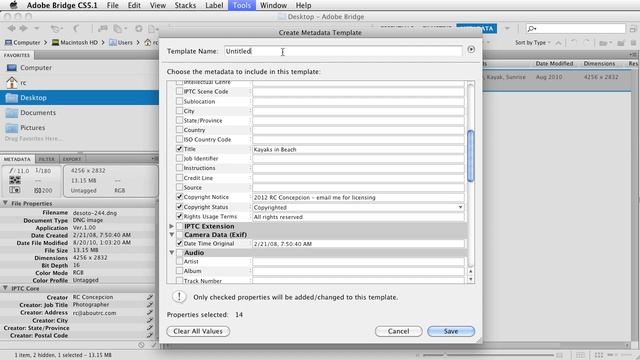Collapse the IPTC Core section in metadata panel
This screenshot has height=360, width=640.
coord(5,288)
